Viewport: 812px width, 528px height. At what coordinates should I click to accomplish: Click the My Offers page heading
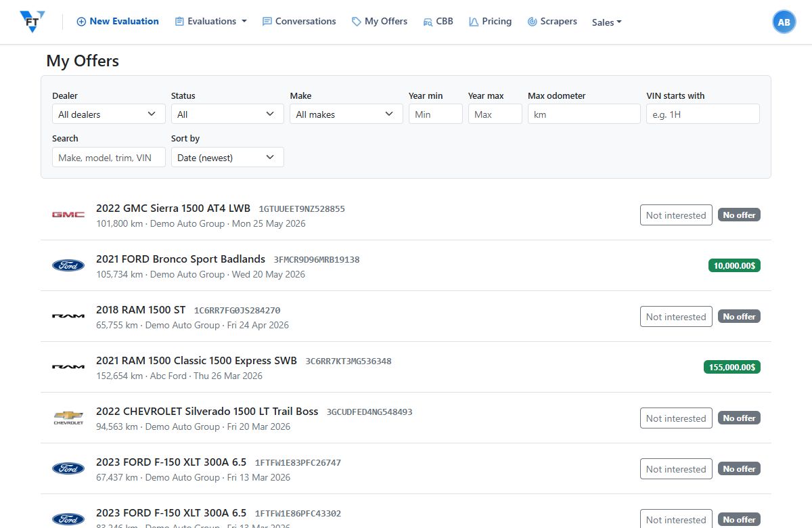[83, 61]
